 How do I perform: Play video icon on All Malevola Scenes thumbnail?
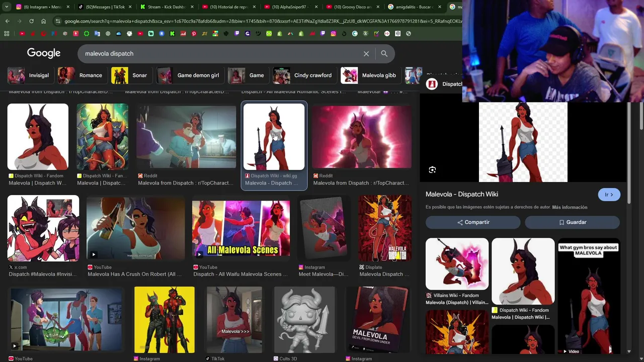tap(199, 254)
